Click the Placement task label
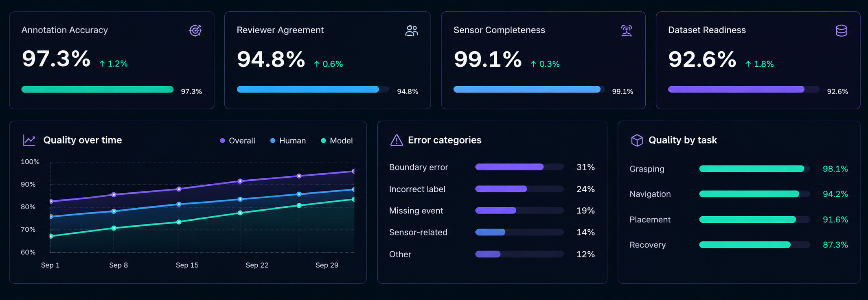 click(650, 220)
